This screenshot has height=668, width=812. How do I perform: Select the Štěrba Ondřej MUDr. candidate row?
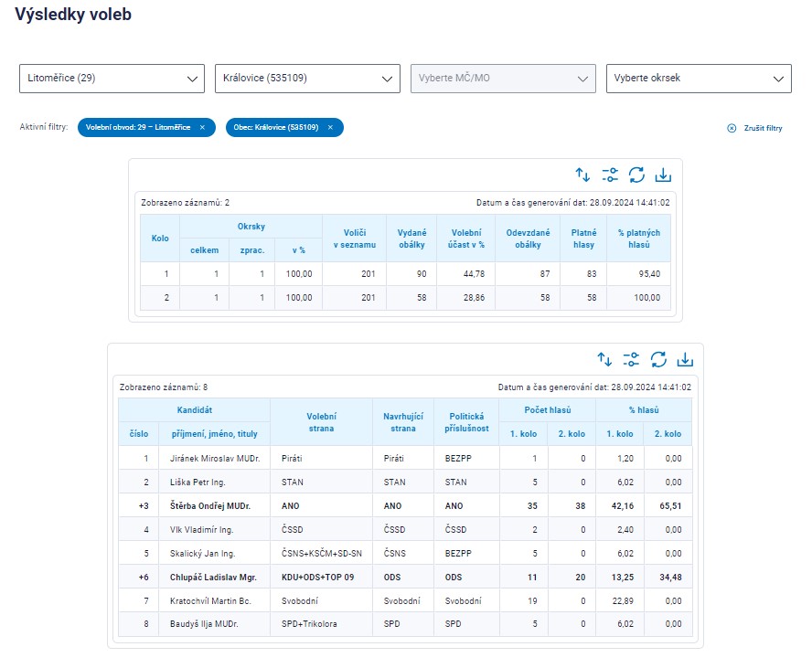209,505
